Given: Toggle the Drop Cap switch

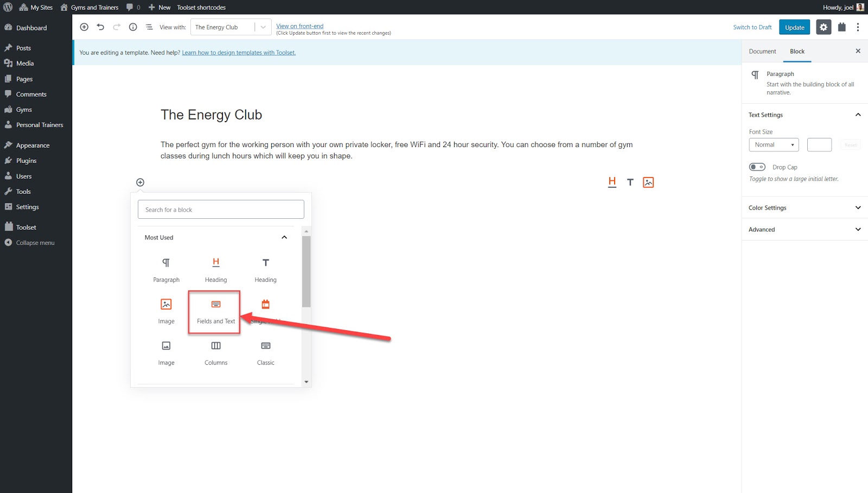Looking at the screenshot, I should [x=757, y=167].
